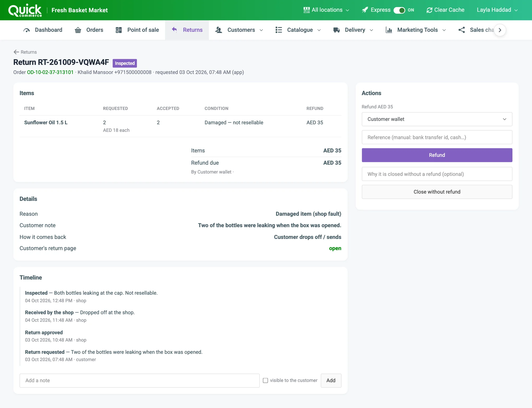Click the Inspected status badge
Image resolution: width=532 pixels, height=408 pixels.
tap(125, 63)
